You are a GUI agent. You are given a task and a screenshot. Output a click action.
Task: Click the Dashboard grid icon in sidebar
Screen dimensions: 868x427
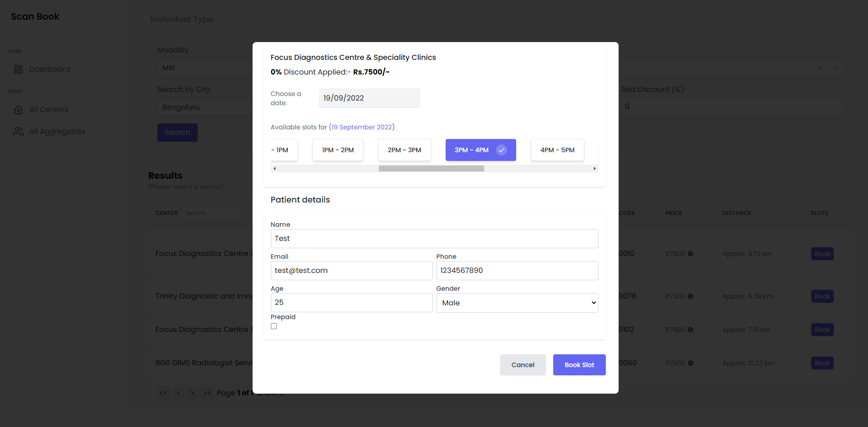[x=18, y=69]
